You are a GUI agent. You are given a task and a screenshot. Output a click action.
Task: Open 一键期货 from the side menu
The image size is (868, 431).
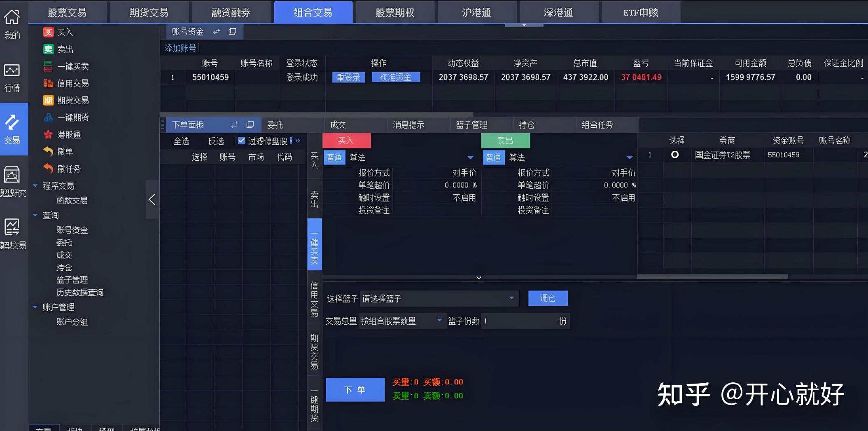[74, 117]
